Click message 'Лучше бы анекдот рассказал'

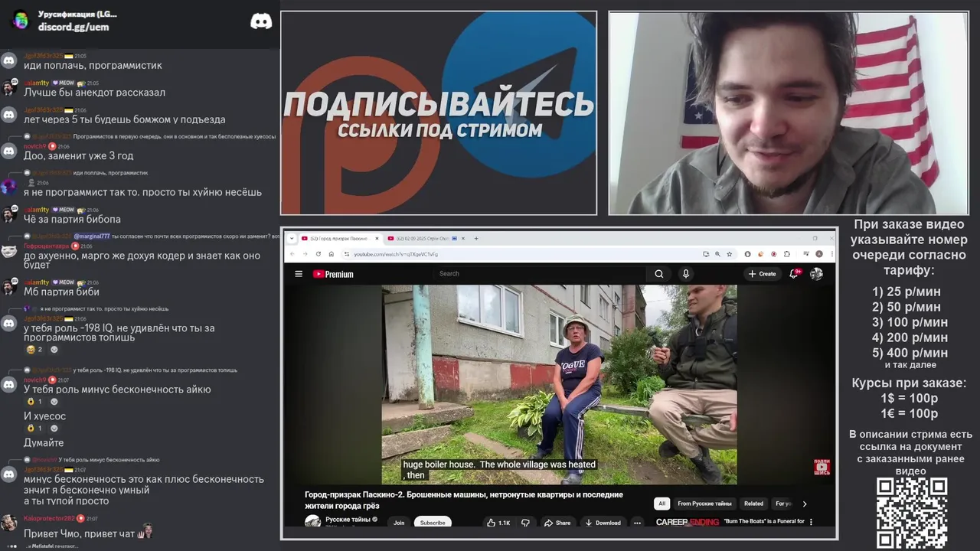click(x=94, y=93)
